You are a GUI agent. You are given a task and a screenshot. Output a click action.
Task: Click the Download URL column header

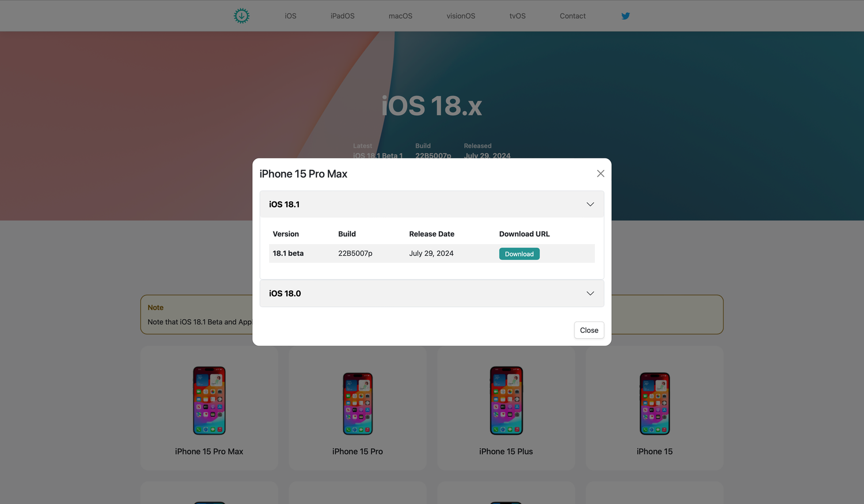(x=524, y=234)
